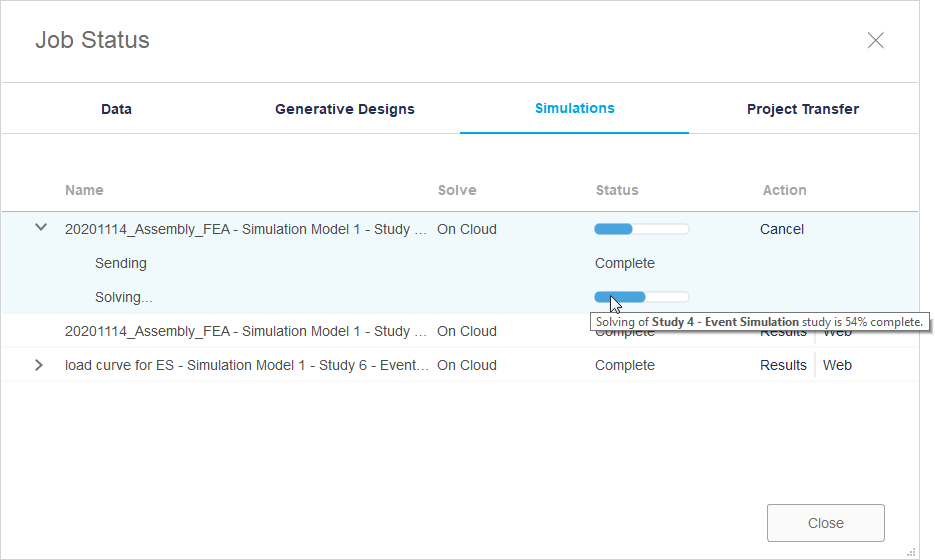The width and height of the screenshot is (935, 560).
Task: Go to the Project Transfer tab
Action: point(803,109)
